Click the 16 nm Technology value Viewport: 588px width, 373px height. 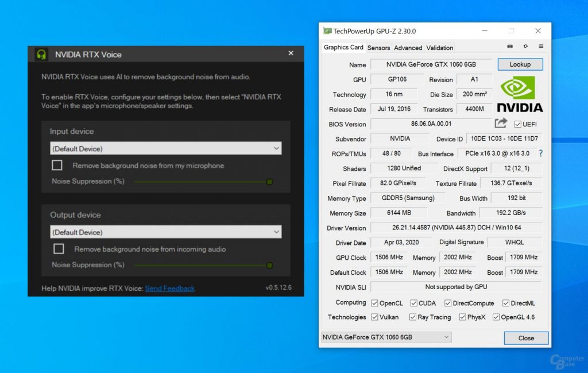(394, 94)
